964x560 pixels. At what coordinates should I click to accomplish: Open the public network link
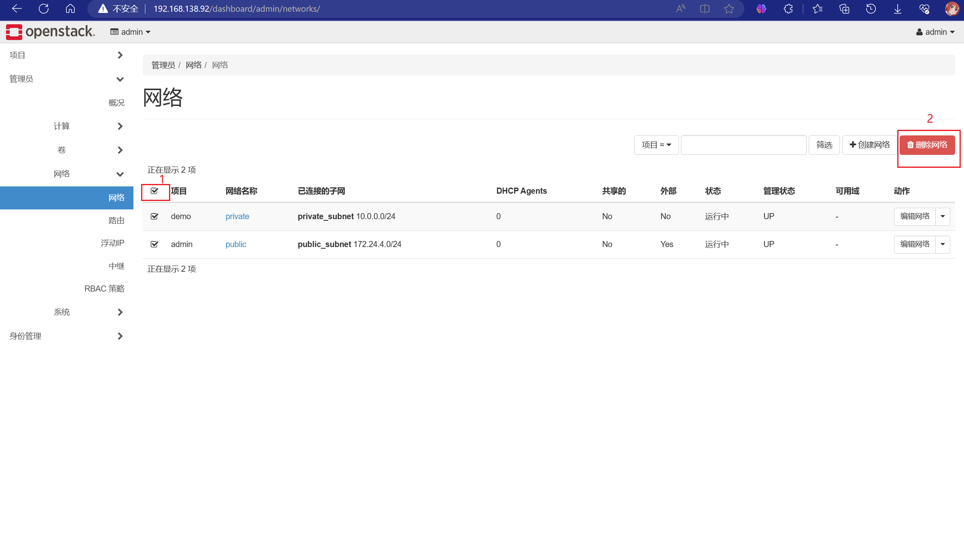pos(236,244)
